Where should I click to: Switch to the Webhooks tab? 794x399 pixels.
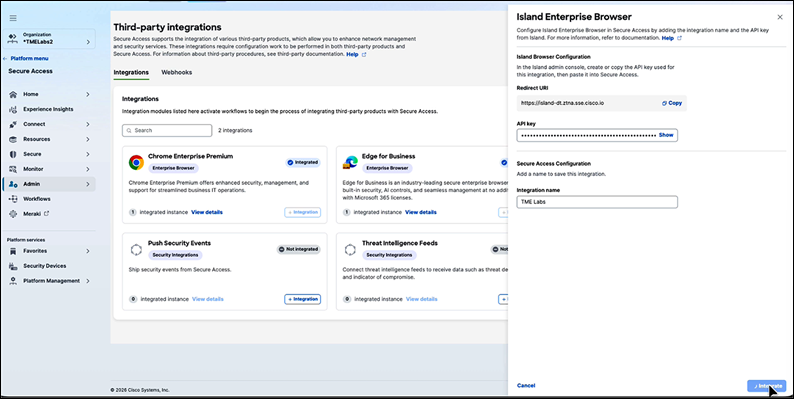click(x=177, y=72)
